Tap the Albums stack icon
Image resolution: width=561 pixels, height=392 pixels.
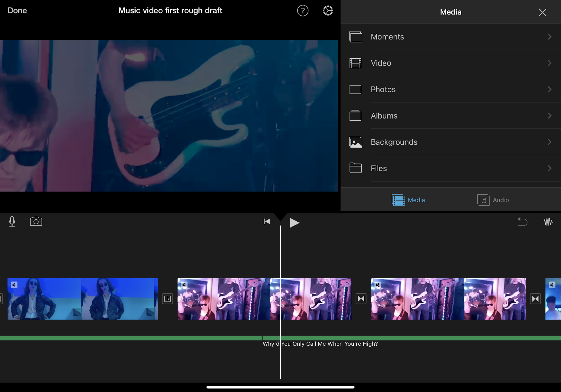tap(356, 115)
